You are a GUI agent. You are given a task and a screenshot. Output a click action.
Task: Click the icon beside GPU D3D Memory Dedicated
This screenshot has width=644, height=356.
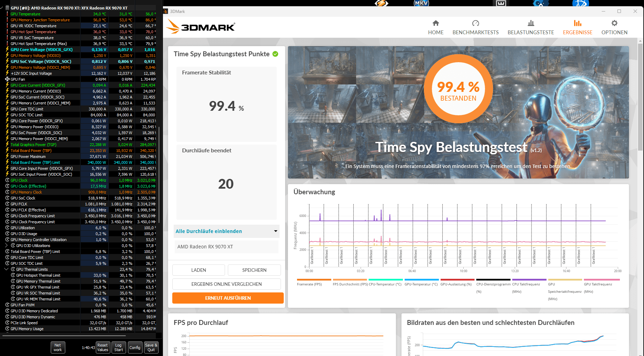[7, 311]
